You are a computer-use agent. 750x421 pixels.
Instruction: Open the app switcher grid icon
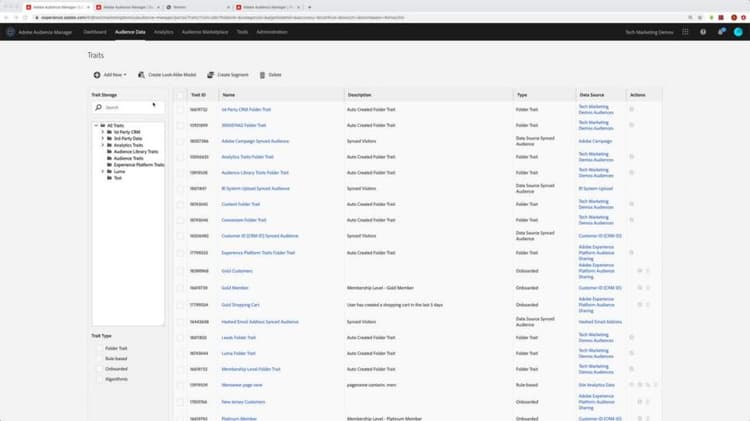(685, 32)
